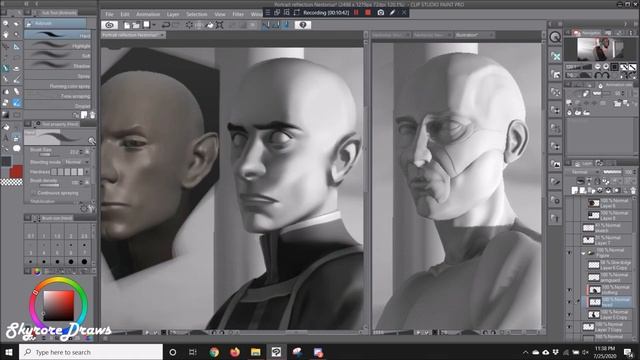Choose the Tone scraping sub tool
Image resolution: width=640 pixels, height=360 pixels.
pyautogui.click(x=57, y=96)
